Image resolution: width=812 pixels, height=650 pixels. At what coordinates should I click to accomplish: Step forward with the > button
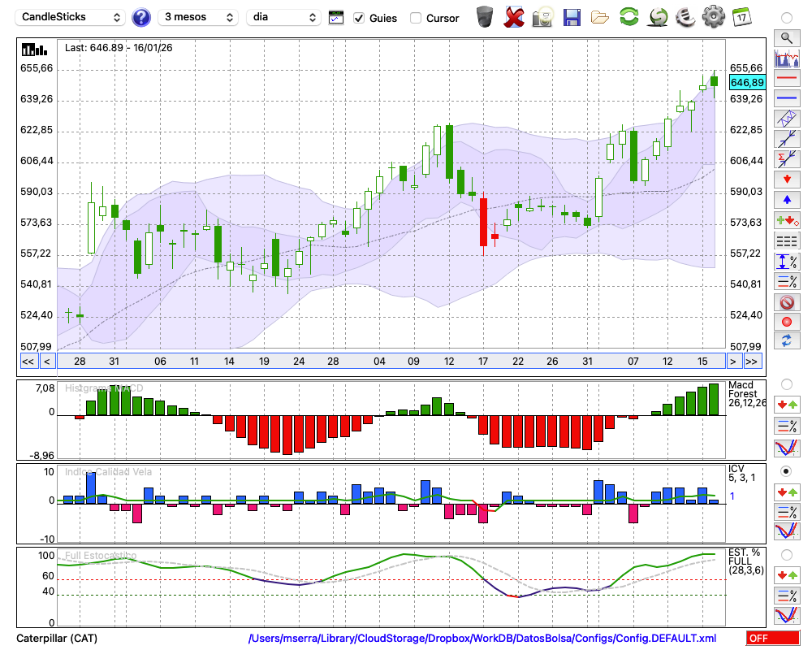732,362
